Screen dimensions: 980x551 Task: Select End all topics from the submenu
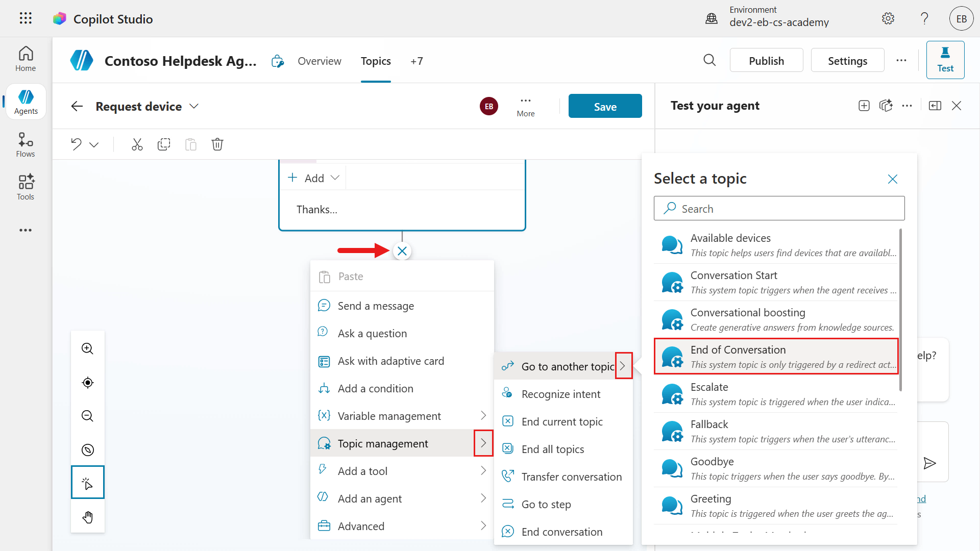tap(553, 449)
